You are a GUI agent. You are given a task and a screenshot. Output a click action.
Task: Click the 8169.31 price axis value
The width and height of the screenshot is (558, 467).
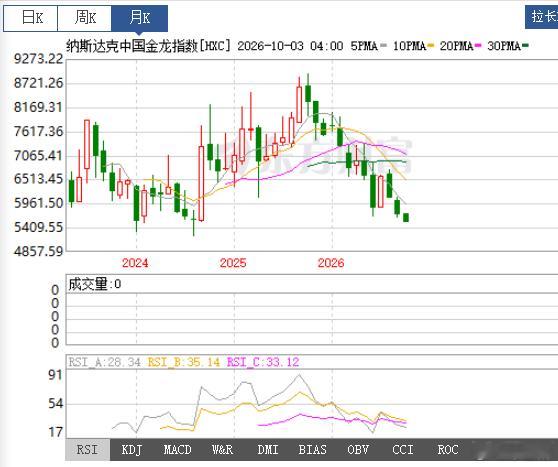pos(38,107)
